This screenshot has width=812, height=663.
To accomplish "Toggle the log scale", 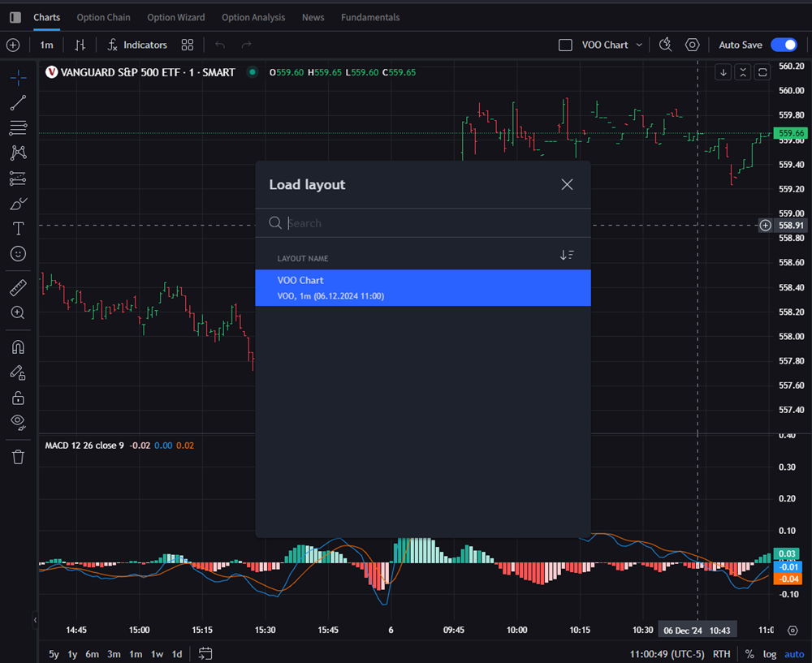I will tap(770, 654).
